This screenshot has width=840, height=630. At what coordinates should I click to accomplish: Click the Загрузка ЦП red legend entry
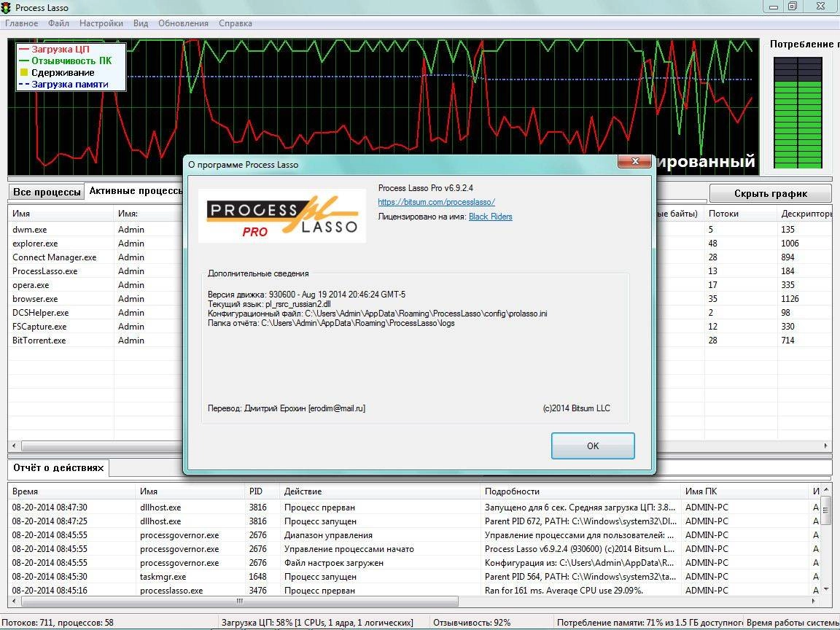coord(54,50)
